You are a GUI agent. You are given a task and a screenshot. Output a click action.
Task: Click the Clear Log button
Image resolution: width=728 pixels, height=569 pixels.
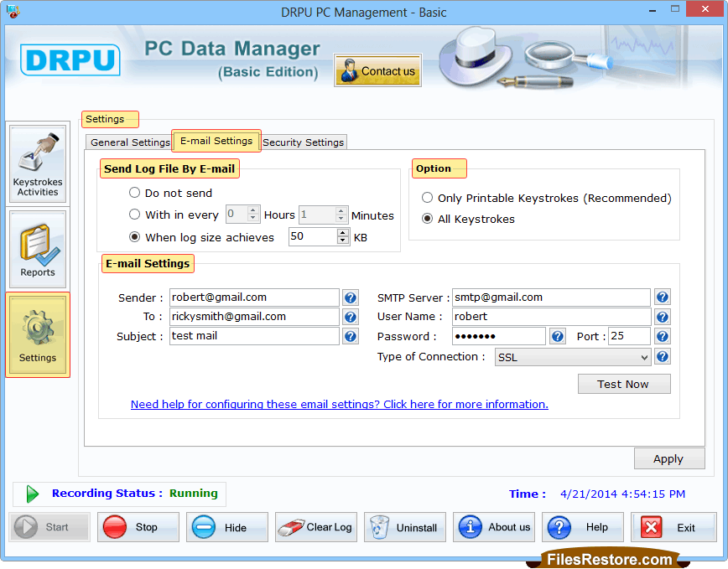(315, 527)
